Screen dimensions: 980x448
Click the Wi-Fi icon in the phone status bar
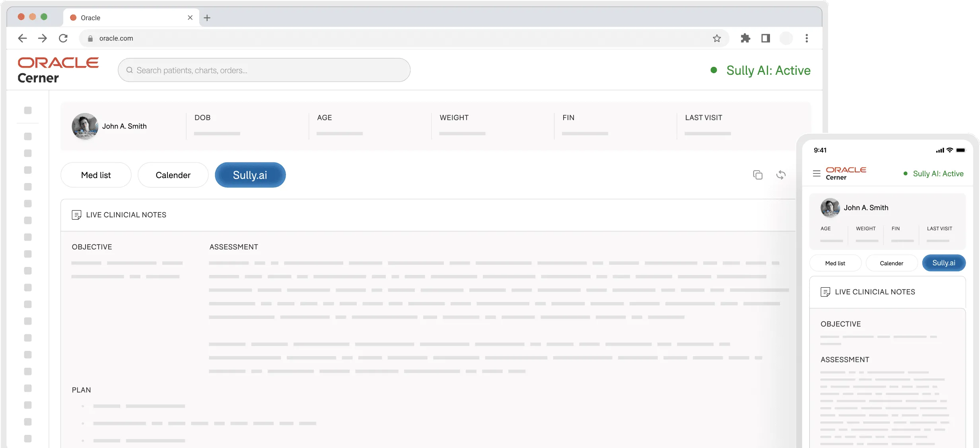[950, 150]
